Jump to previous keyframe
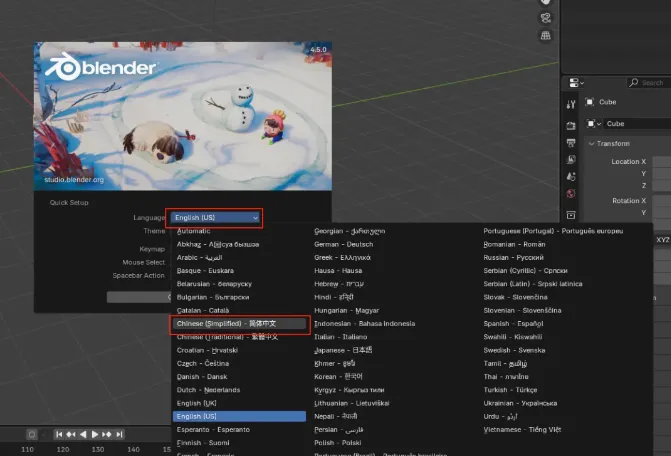671x456 pixels. point(71,434)
